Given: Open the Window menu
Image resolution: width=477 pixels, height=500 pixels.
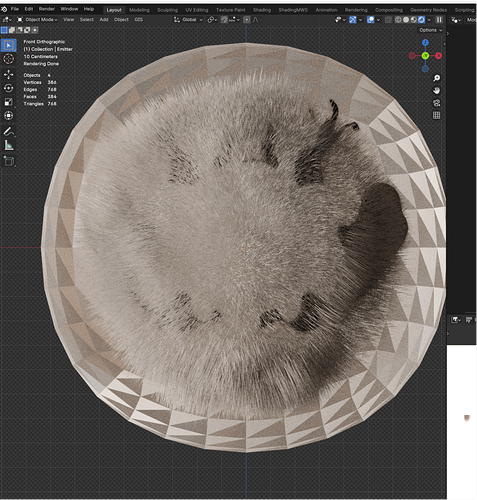Looking at the screenshot, I should click(x=69, y=9).
